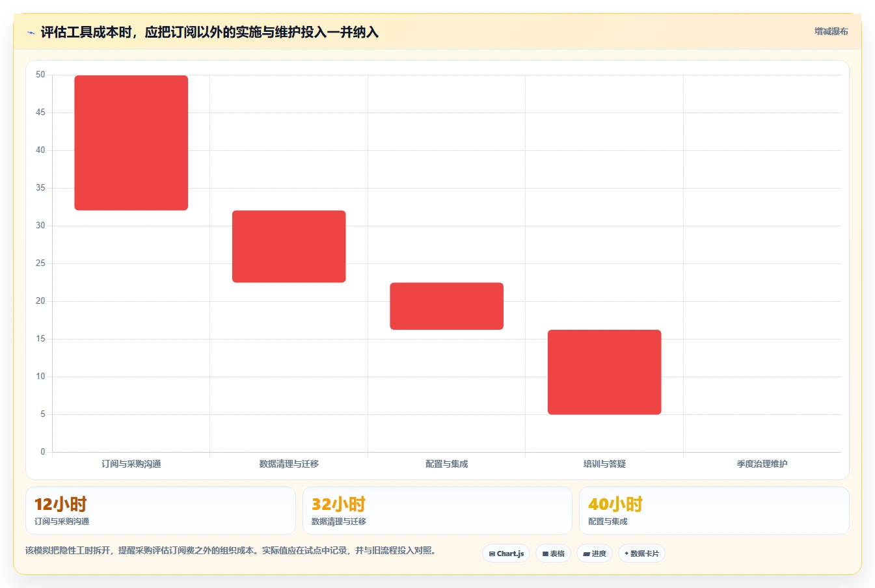Click the chart title starting 评估工具成本时
The width and height of the screenshot is (875, 588).
point(209,32)
